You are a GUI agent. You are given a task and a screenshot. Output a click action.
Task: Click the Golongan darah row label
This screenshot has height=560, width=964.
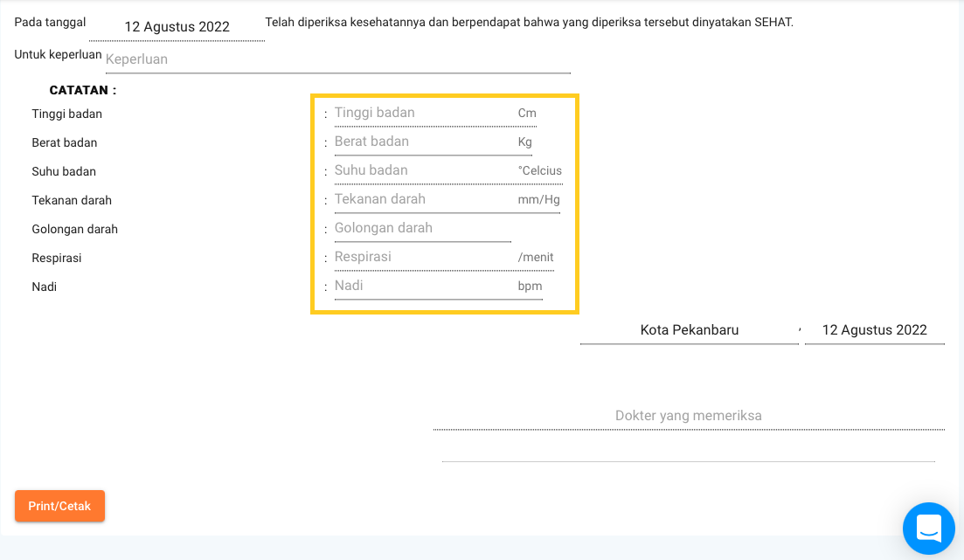[x=75, y=229]
